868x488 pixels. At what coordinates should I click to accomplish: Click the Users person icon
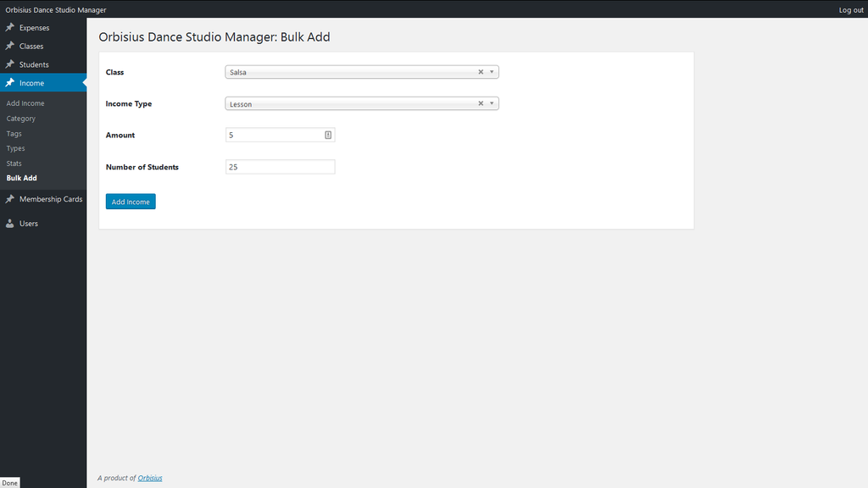[10, 224]
